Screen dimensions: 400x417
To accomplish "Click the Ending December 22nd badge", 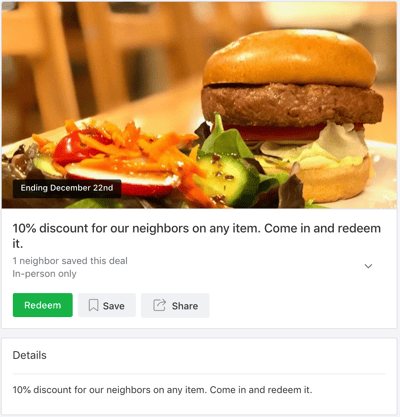I will [67, 188].
